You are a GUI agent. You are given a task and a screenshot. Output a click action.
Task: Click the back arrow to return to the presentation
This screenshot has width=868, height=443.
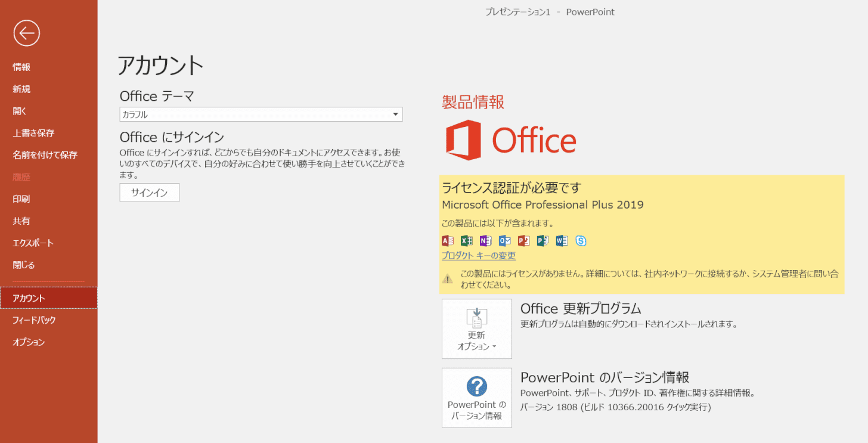pyautogui.click(x=27, y=33)
